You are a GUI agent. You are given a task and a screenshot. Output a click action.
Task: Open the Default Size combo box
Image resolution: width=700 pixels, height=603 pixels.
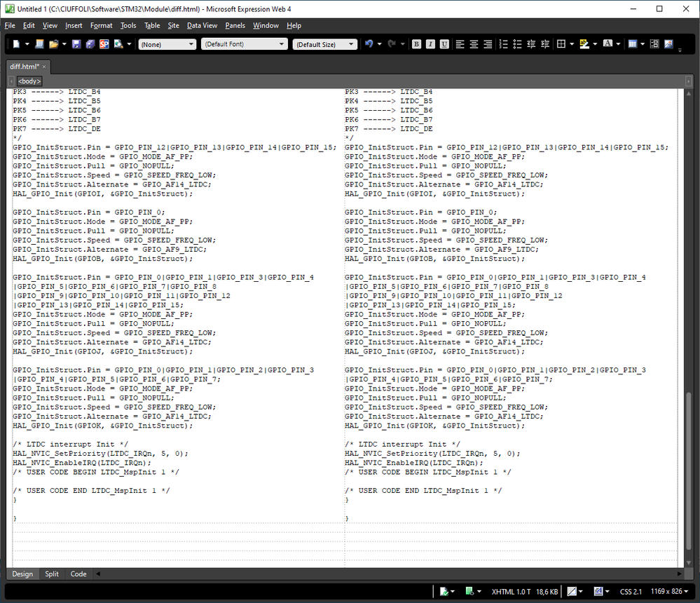pos(324,44)
